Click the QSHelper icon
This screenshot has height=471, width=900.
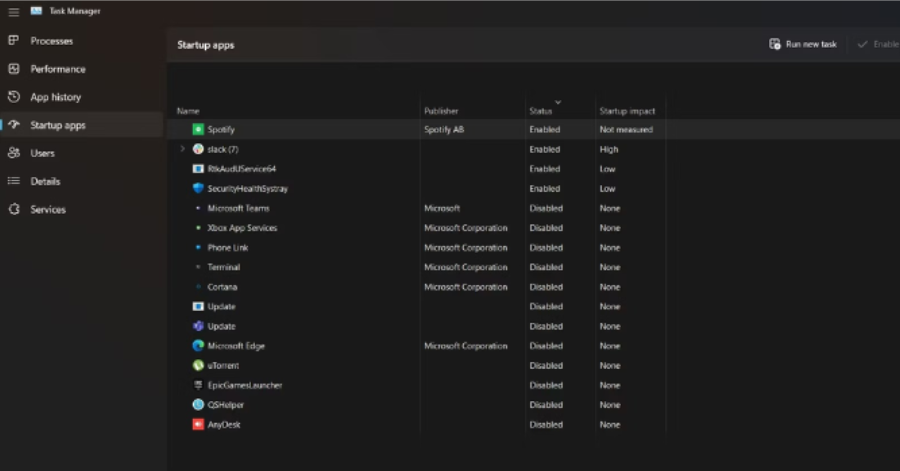(x=198, y=405)
